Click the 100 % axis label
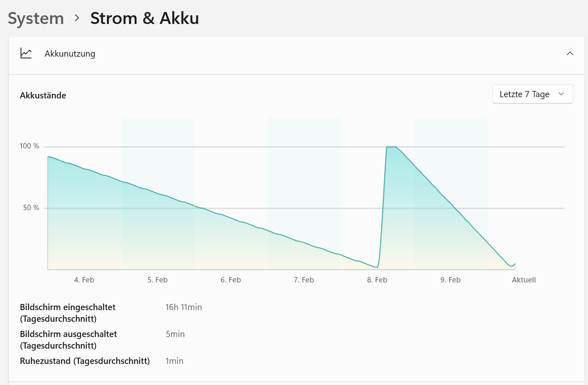Viewport: 588px width, 385px height. tap(29, 146)
